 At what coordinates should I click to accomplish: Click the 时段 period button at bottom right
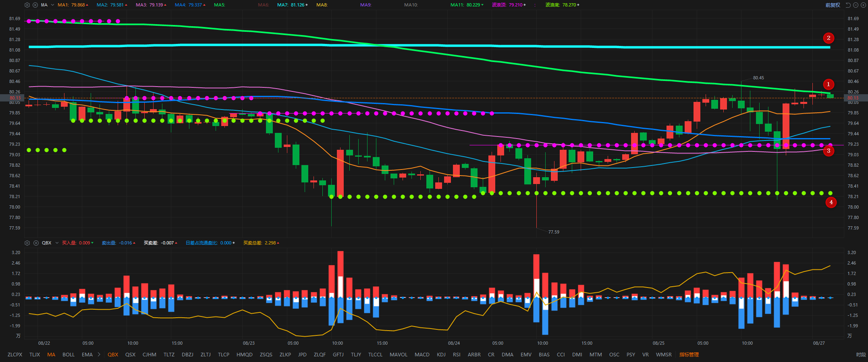861,354
